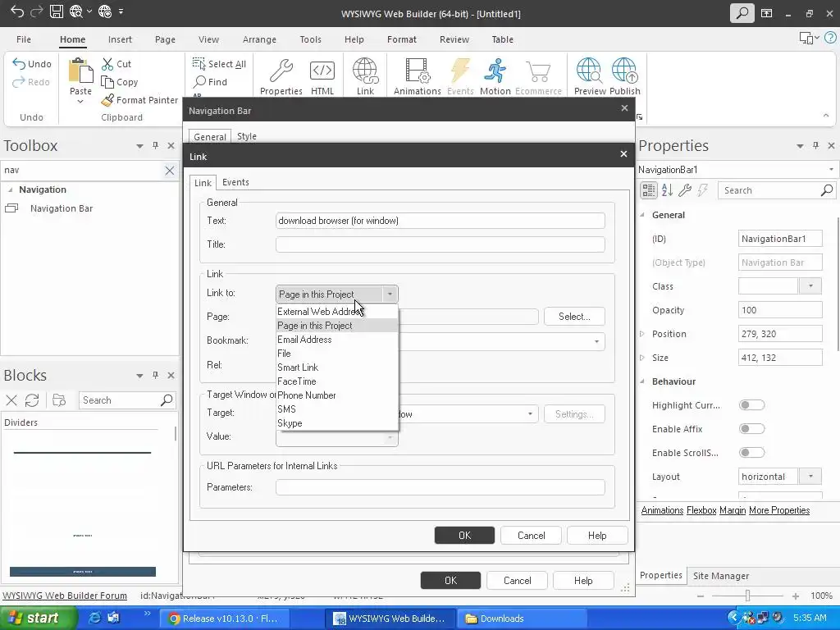Switch to the Events tab in Link dialog
The width and height of the screenshot is (840, 630).
[x=235, y=182]
